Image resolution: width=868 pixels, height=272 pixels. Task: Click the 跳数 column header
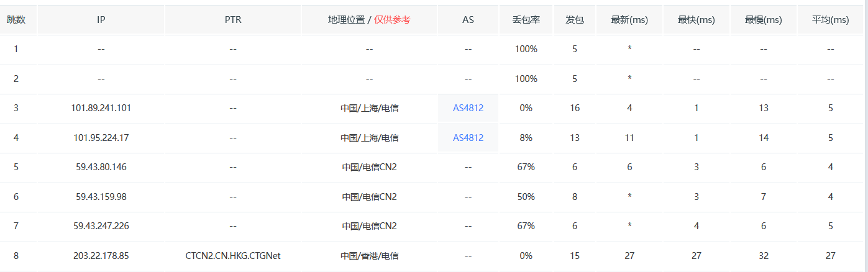pos(16,20)
